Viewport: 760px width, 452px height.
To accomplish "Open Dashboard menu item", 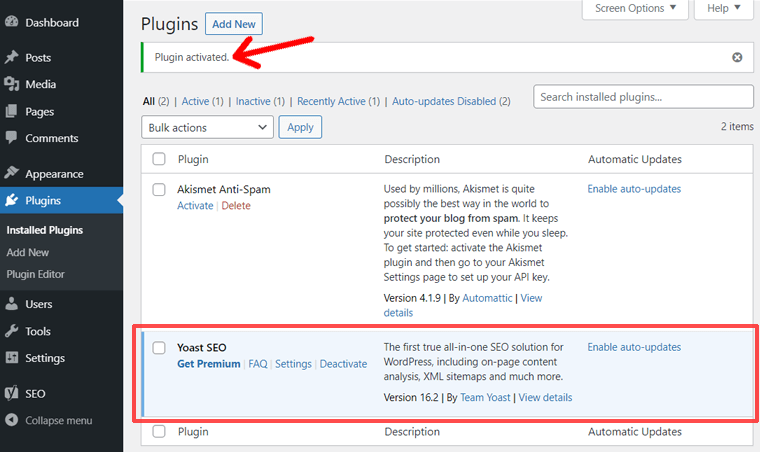I will 52,22.
